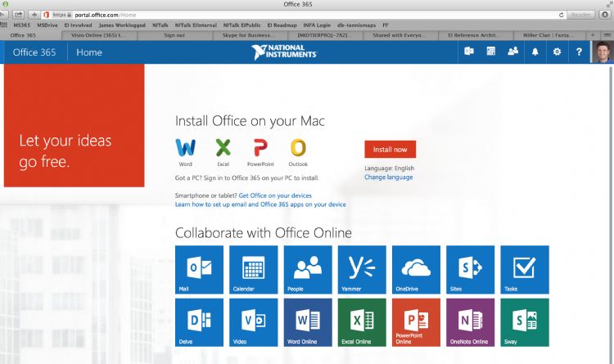Open the EI Roadmap bookmark
614x364 pixels.
(x=282, y=25)
